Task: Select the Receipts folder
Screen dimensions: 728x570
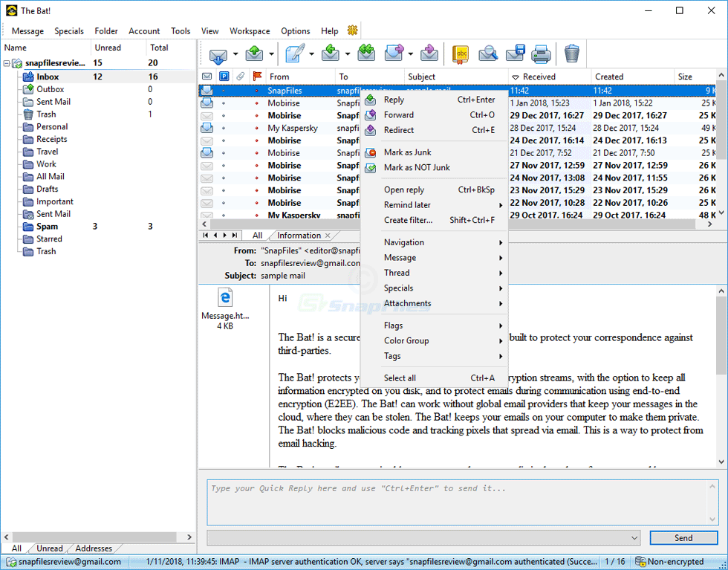Action: pyautogui.click(x=51, y=140)
